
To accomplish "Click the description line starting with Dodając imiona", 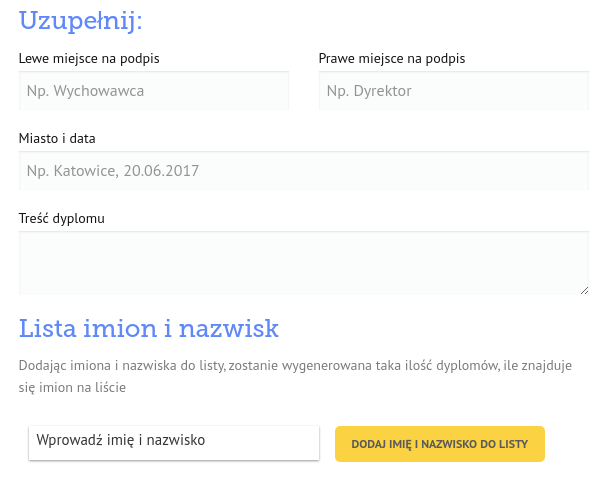I will 295,365.
